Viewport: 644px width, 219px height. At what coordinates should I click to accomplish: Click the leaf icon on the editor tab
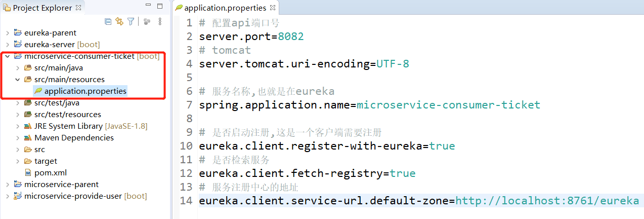point(179,8)
